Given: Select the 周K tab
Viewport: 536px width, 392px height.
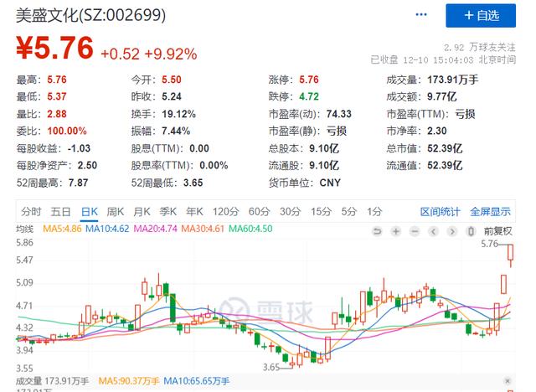Looking at the screenshot, I should [116, 212].
